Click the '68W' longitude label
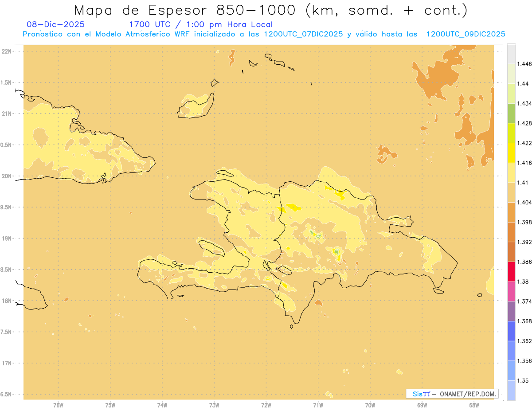 [474, 405]
